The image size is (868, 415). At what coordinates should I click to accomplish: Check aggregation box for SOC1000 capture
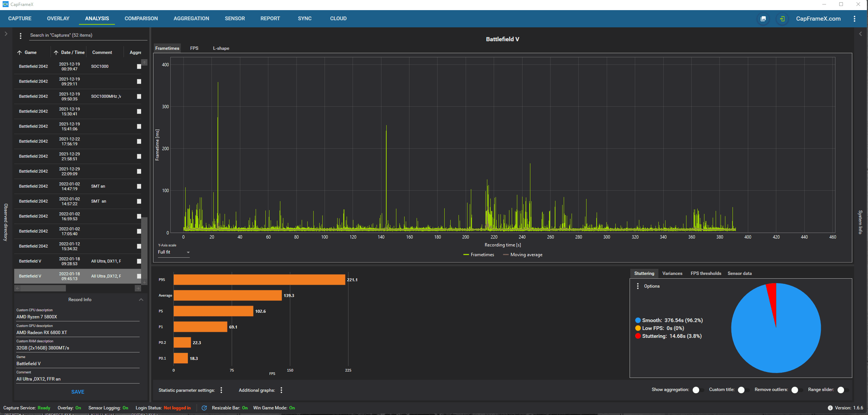(139, 67)
